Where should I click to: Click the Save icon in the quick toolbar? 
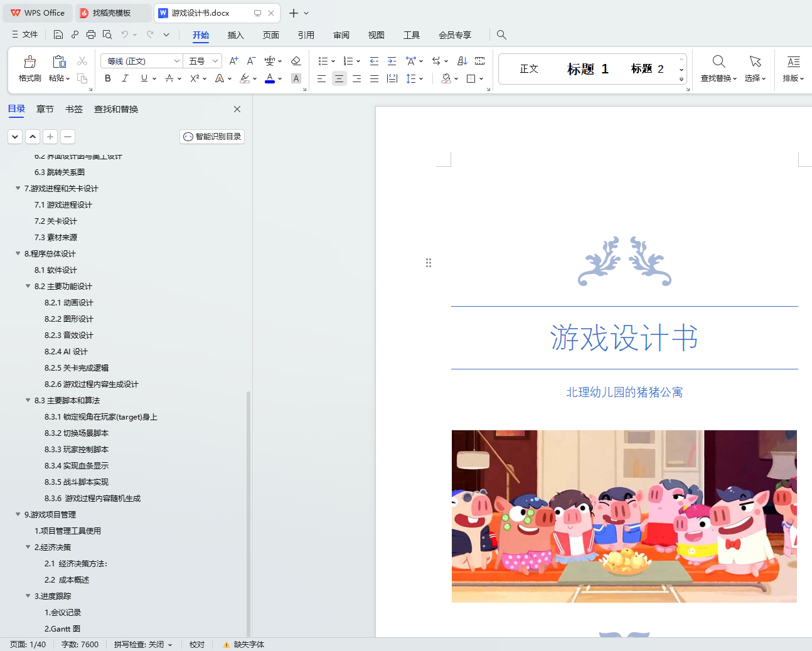(58, 34)
